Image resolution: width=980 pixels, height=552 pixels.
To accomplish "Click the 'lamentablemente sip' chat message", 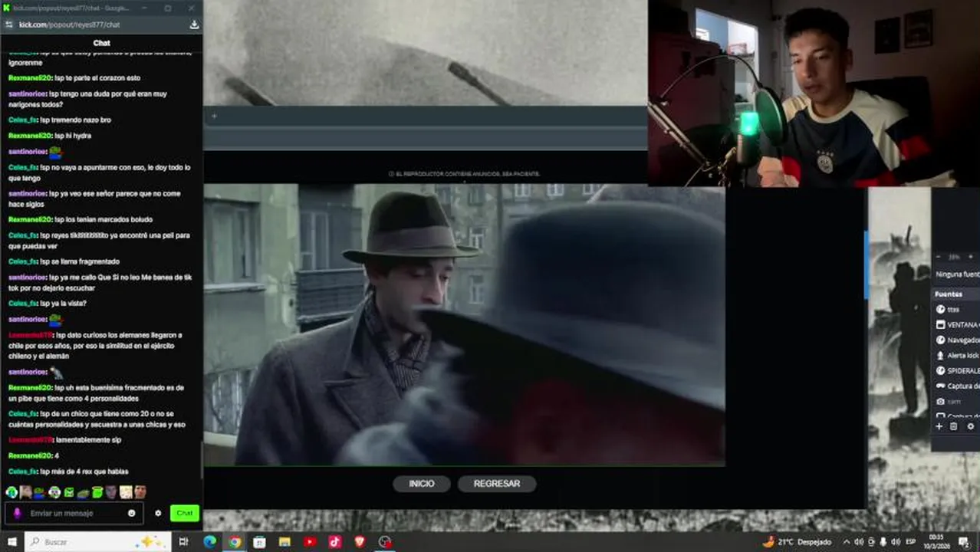I will pos(64,440).
